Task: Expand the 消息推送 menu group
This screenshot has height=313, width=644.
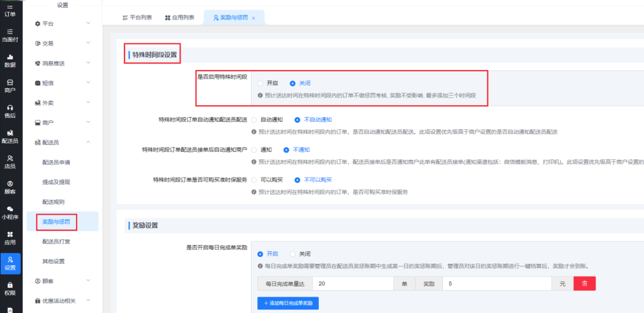Action: [x=62, y=64]
